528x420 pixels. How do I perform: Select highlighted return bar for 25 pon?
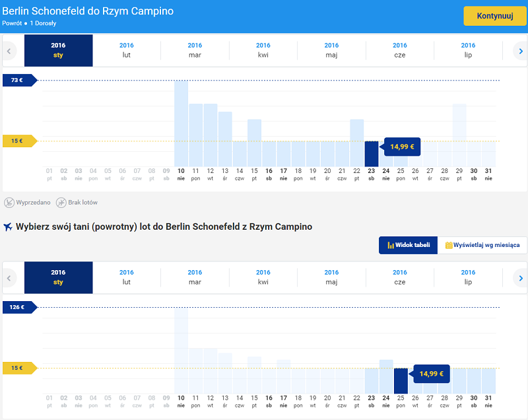(401, 381)
